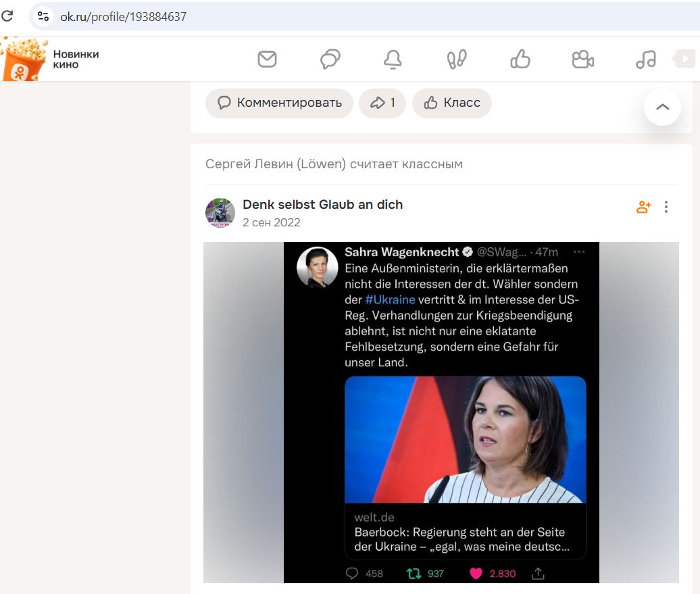The width and height of the screenshot is (700, 594).
Task: Click the orange add-friend join icon
Action: click(x=644, y=207)
